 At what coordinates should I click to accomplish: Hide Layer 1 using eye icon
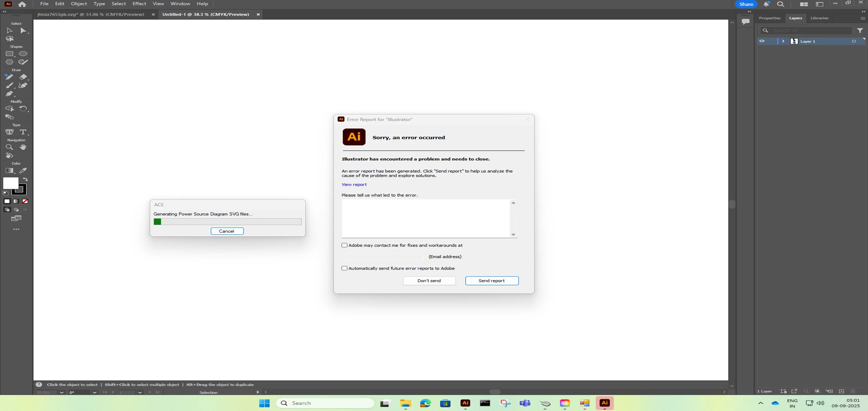(x=762, y=41)
